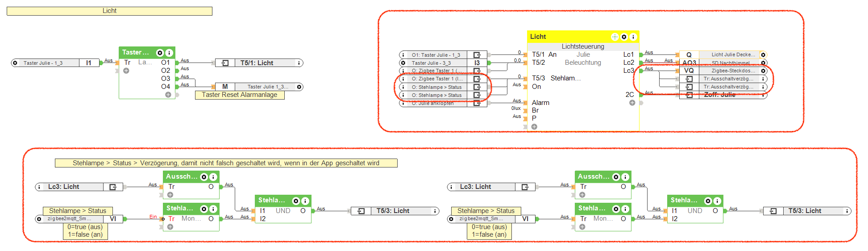
Task: Select the Alarm input on Licht block
Action: (x=540, y=103)
